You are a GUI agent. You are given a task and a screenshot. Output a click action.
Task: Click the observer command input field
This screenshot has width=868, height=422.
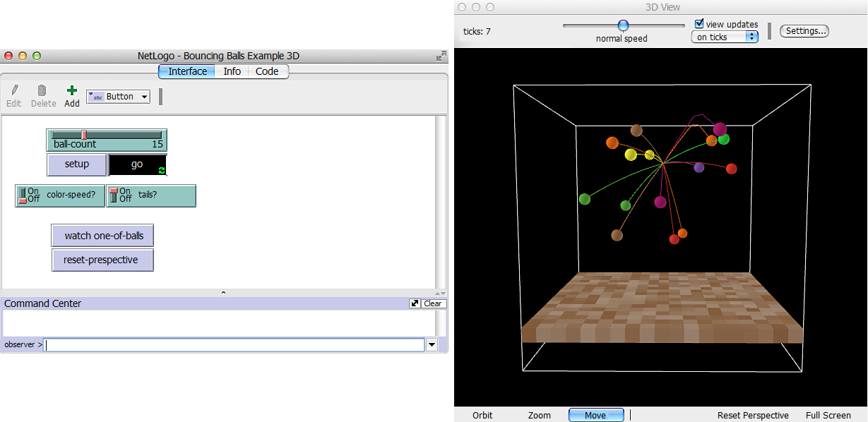[x=234, y=344]
